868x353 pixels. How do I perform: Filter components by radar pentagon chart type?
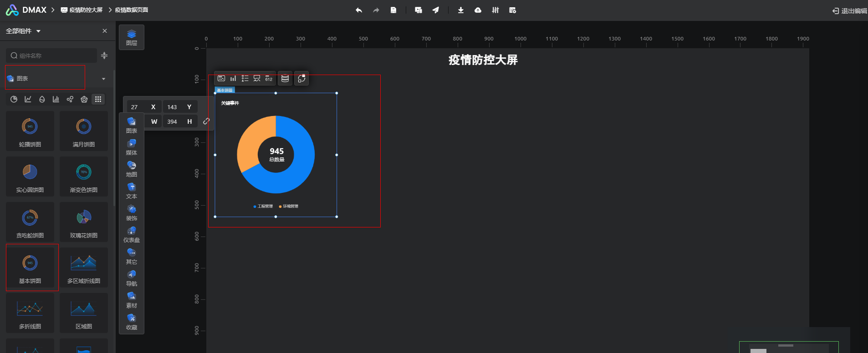tap(84, 99)
